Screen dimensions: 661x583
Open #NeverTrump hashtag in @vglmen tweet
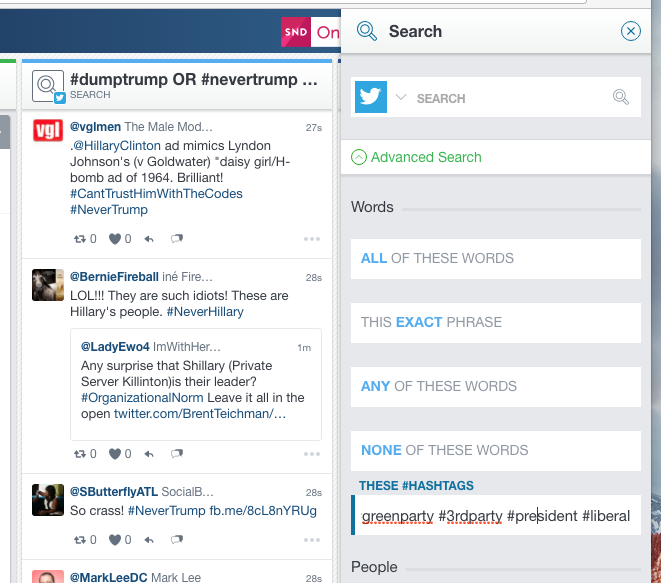click(x=109, y=210)
